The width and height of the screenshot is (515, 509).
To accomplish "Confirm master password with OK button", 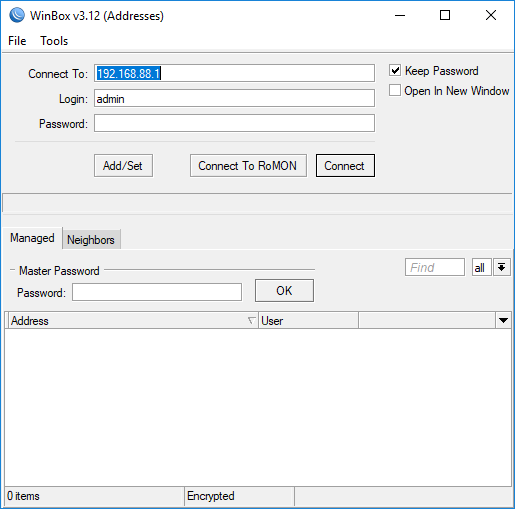I will pyautogui.click(x=284, y=291).
